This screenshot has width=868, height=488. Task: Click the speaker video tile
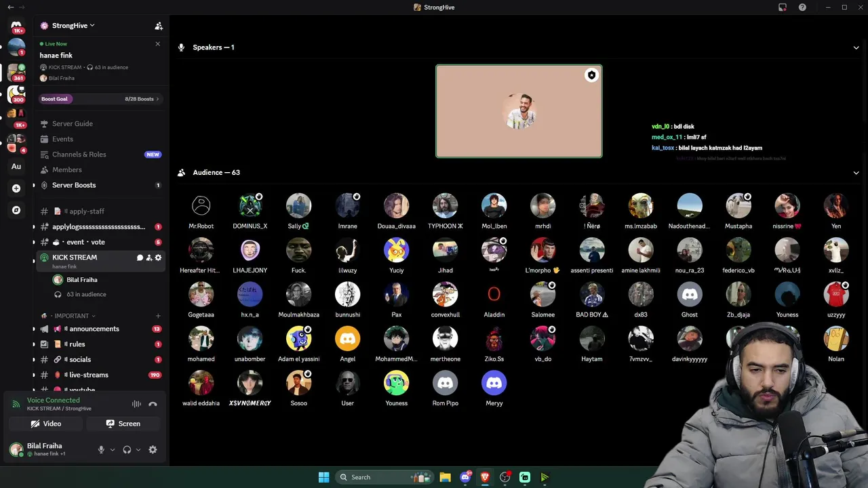pyautogui.click(x=519, y=111)
